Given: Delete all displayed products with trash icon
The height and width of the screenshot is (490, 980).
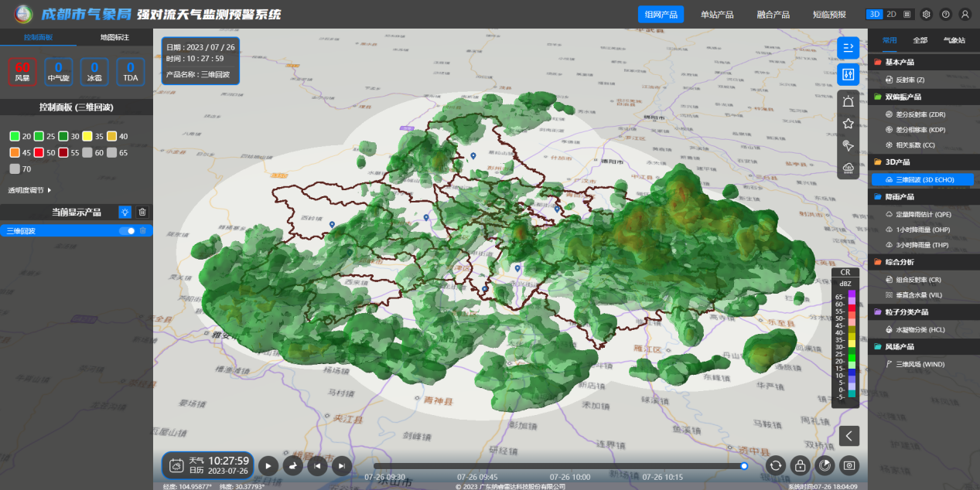Looking at the screenshot, I should [x=142, y=212].
